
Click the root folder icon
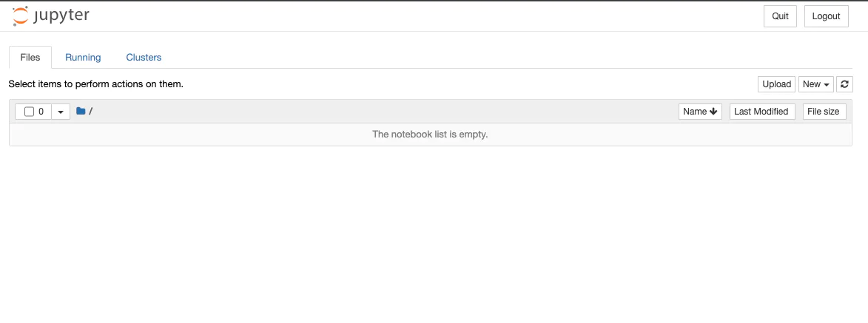81,112
